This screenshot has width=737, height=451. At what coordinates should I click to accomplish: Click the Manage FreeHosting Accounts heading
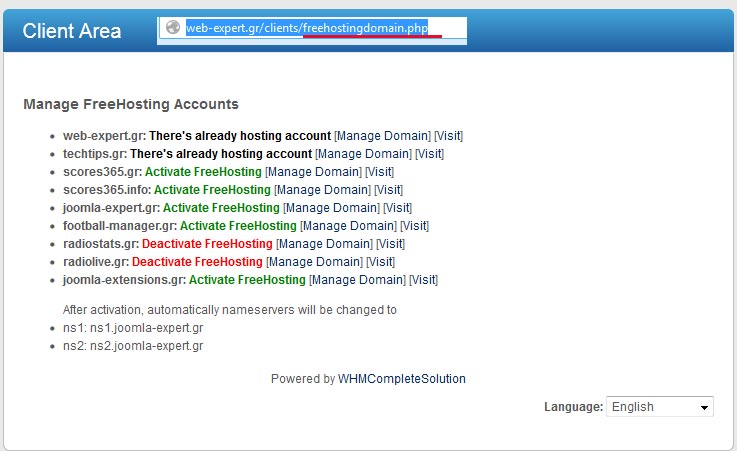pos(131,104)
